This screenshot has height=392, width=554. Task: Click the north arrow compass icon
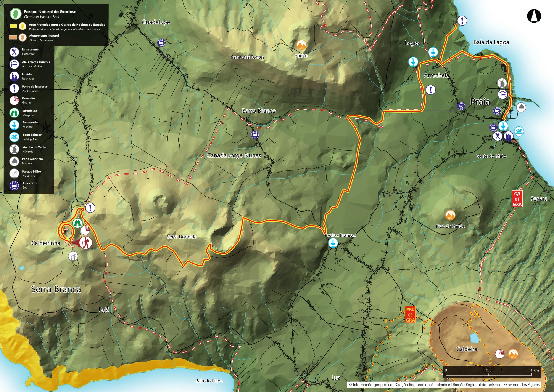(534, 16)
